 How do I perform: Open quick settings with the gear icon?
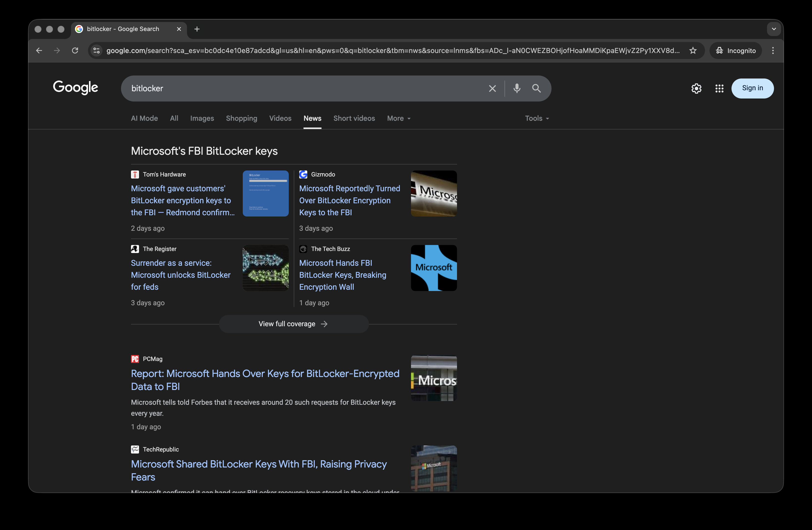click(x=696, y=88)
